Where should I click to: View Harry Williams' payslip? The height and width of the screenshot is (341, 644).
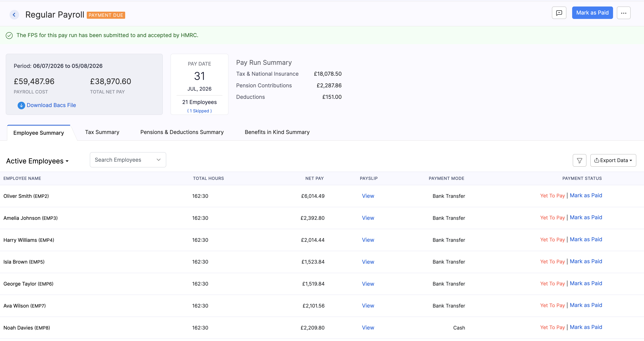point(368,240)
